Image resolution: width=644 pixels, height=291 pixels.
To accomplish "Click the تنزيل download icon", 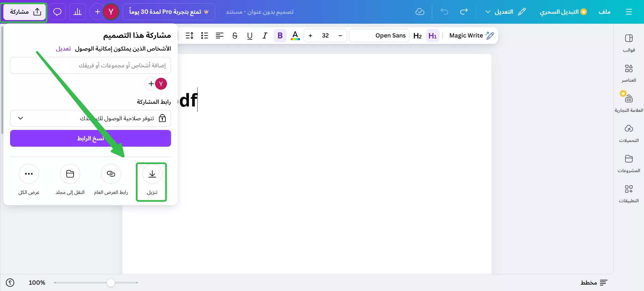I will click(x=152, y=174).
